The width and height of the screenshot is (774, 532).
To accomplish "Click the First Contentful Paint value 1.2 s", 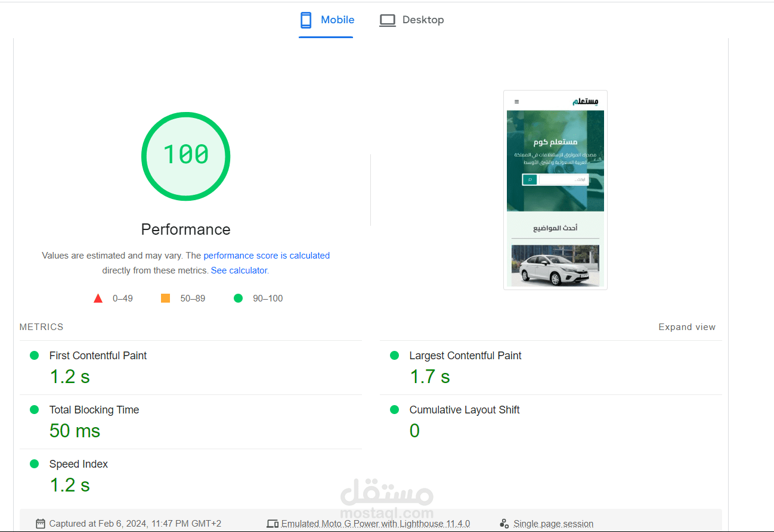I will [x=70, y=377].
